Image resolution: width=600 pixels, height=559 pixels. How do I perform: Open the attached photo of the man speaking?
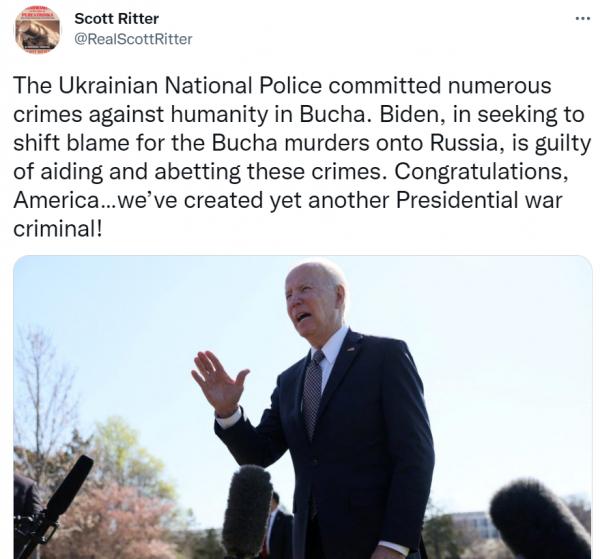[x=303, y=407]
